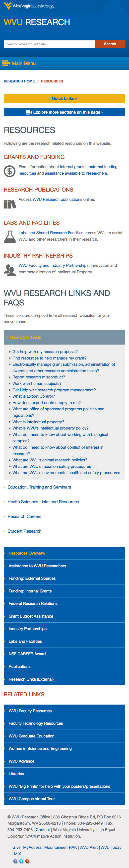Click the flask labs icon

[x=10, y=236]
